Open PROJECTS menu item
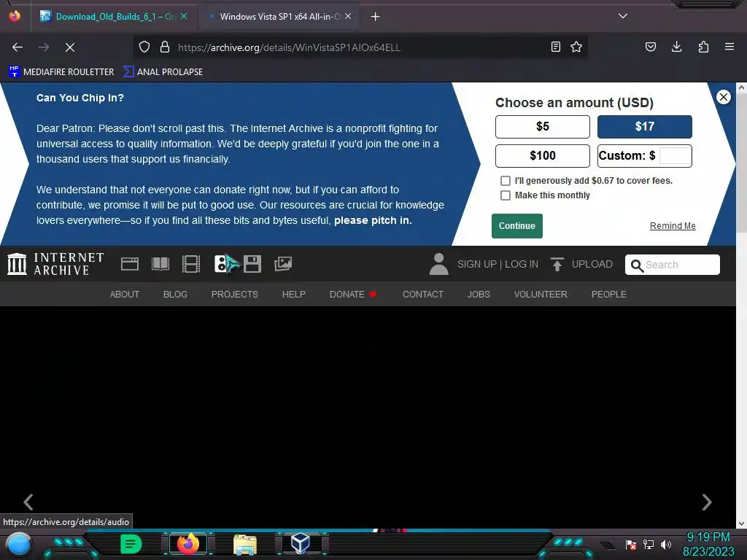 [235, 295]
